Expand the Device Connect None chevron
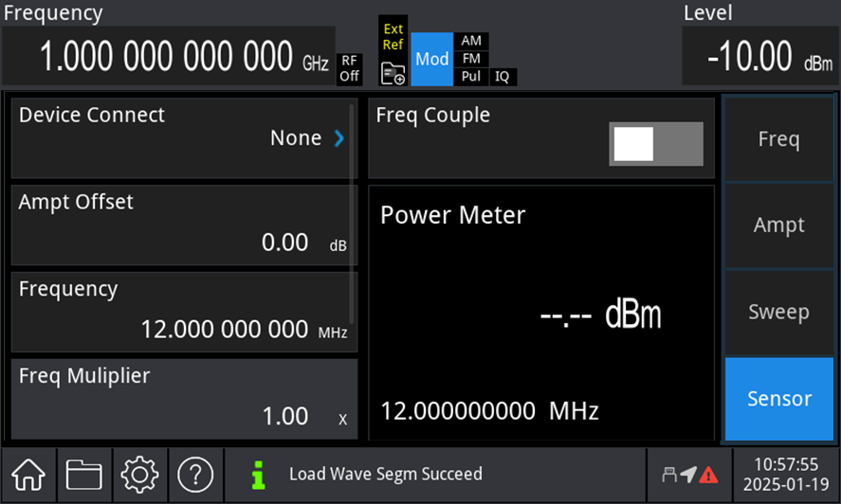 pos(338,138)
